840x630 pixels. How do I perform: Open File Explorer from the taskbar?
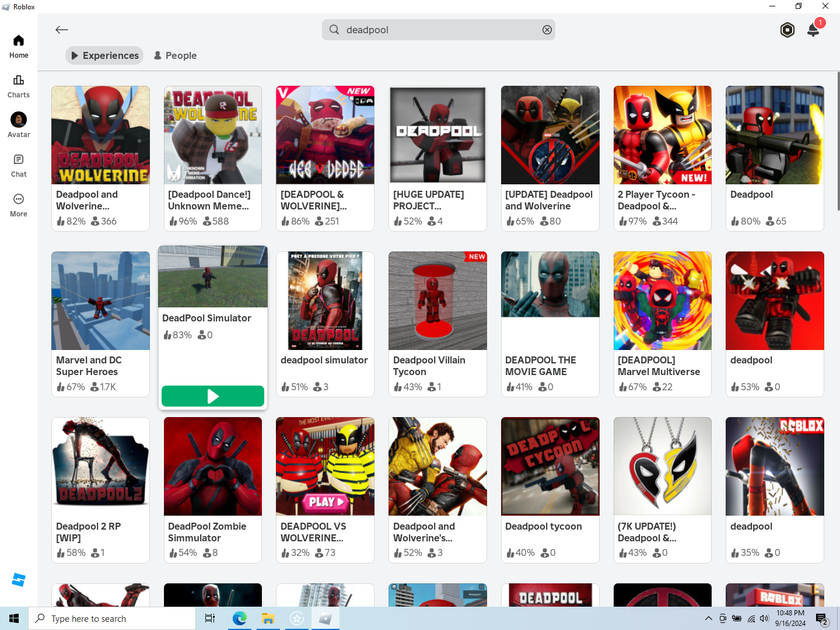tap(268, 618)
